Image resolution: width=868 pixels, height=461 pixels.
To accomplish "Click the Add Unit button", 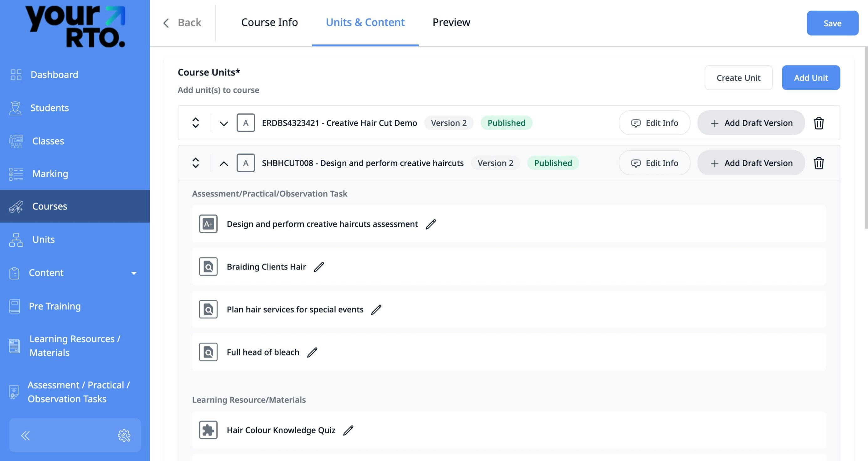I will [x=811, y=77].
